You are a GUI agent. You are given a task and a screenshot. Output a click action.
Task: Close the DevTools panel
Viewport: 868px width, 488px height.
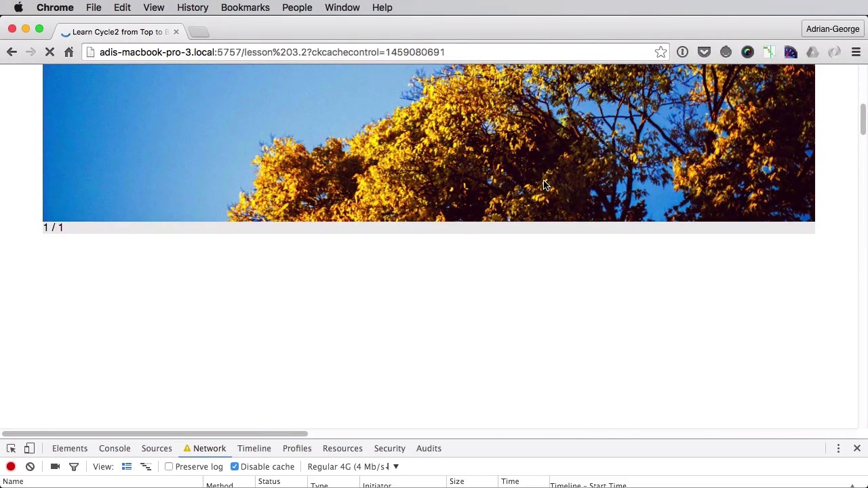857,448
